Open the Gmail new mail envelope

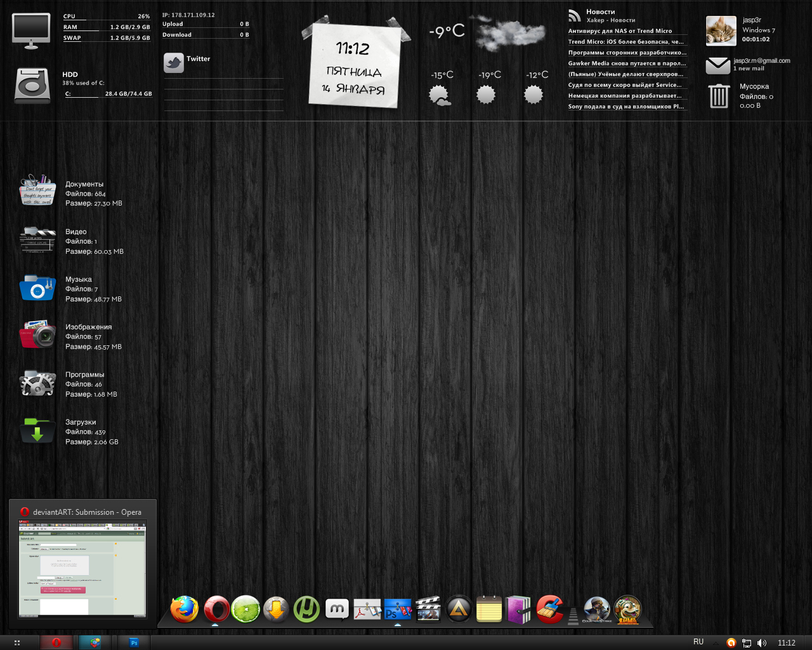718,65
